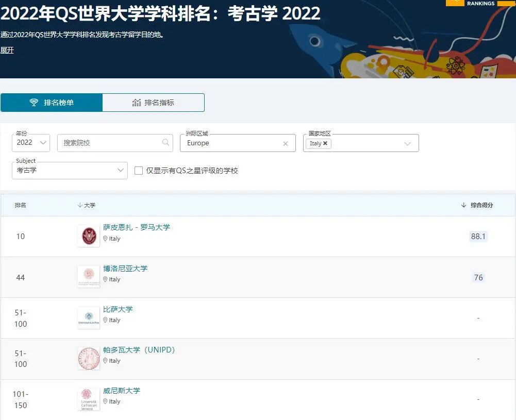
Task: Clear the Europe region filter using its X icon
Action: tap(286, 143)
